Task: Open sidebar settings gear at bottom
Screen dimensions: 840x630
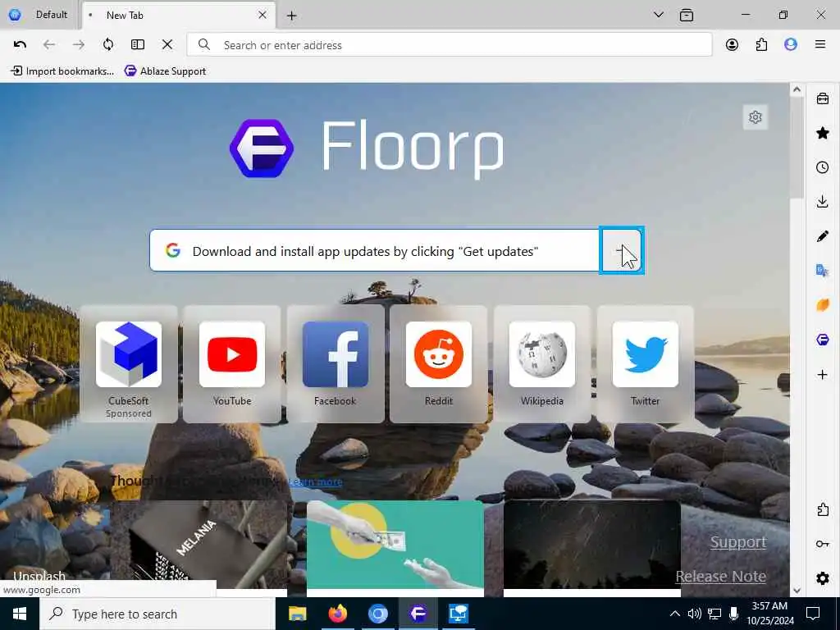Action: click(x=822, y=578)
